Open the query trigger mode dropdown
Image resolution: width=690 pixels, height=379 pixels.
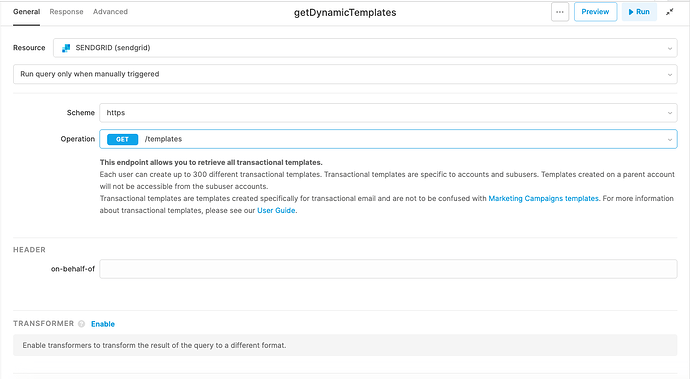click(345, 74)
